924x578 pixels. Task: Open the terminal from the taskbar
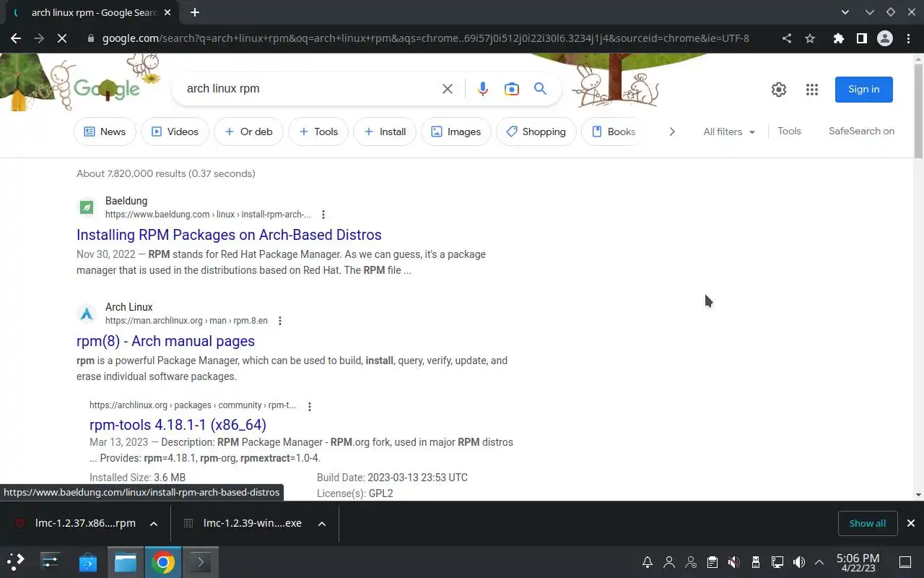(201, 562)
